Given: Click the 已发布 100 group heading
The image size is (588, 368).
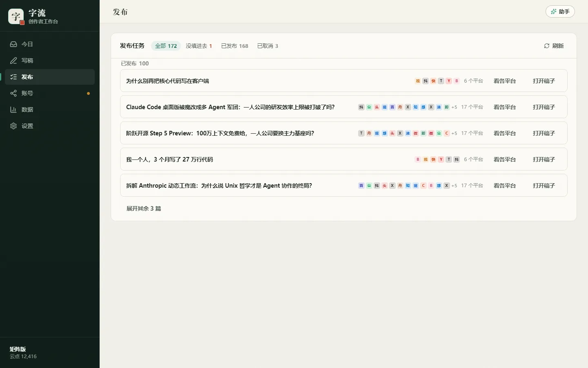Looking at the screenshot, I should click(135, 63).
